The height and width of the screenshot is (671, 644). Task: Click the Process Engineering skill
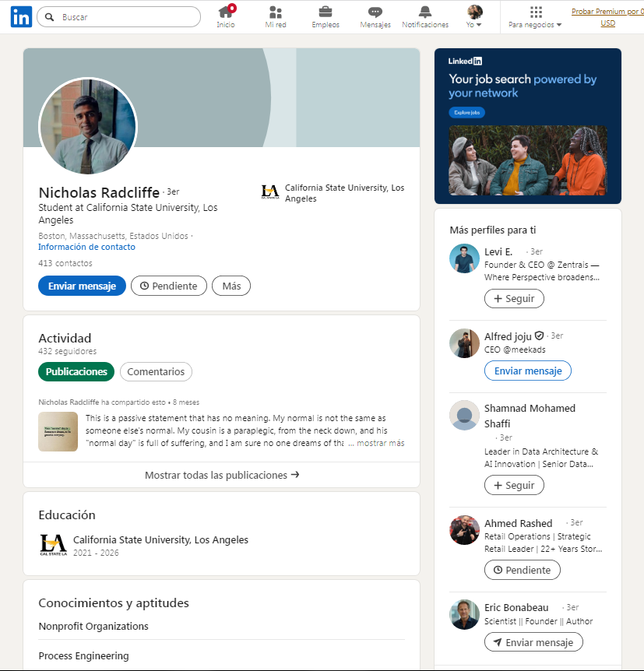coord(83,655)
